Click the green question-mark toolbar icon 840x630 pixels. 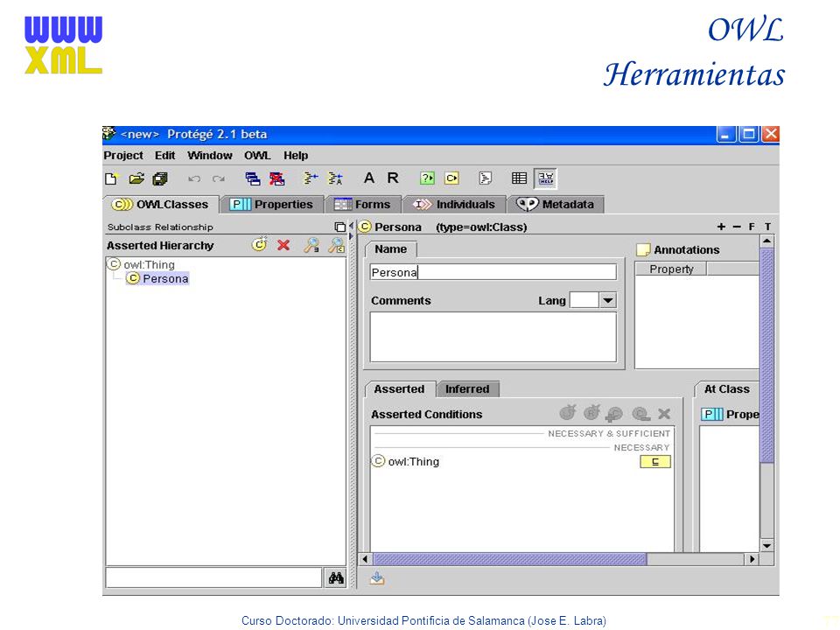427,178
